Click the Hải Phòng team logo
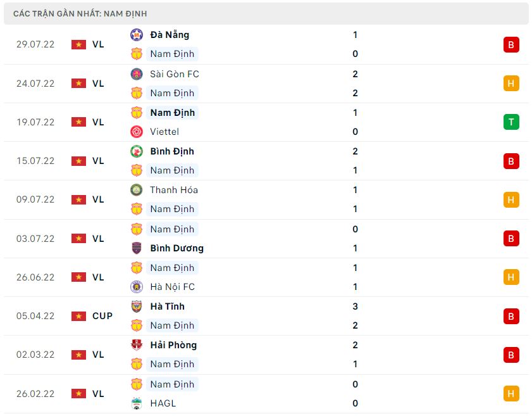The width and height of the screenshot is (532, 416). pos(137,345)
